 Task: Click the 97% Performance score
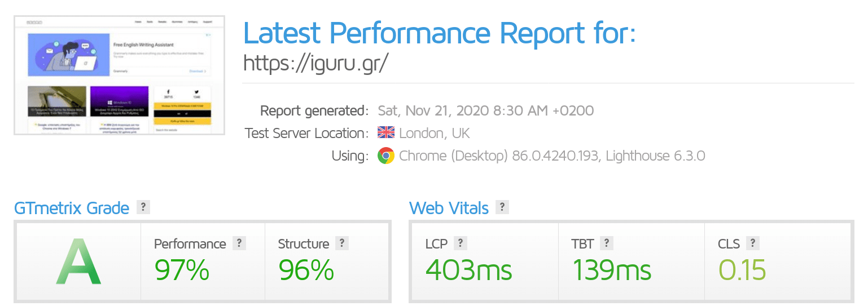click(x=182, y=269)
